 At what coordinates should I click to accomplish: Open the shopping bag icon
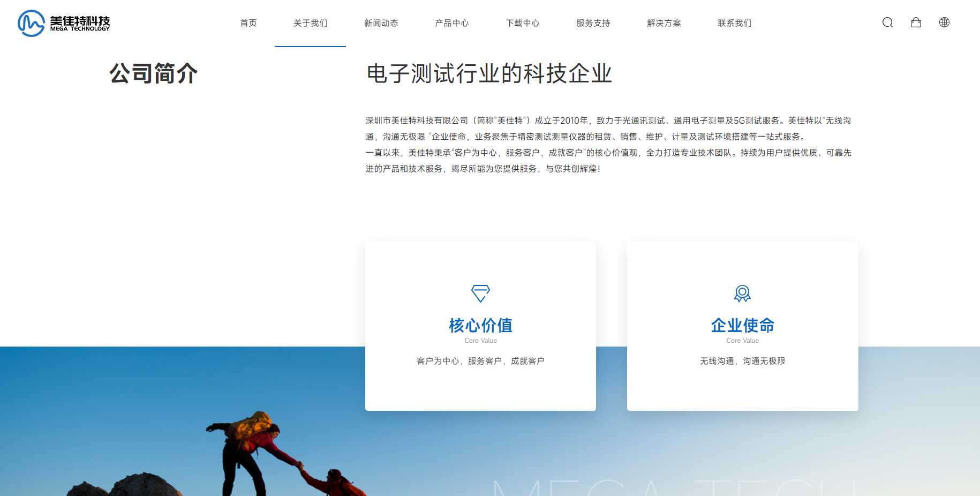pos(916,22)
